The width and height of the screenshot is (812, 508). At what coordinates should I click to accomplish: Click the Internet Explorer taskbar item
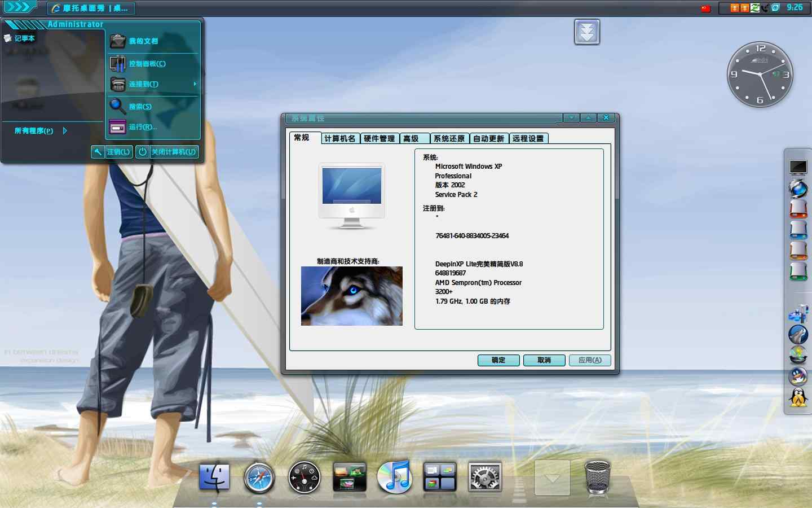point(91,8)
